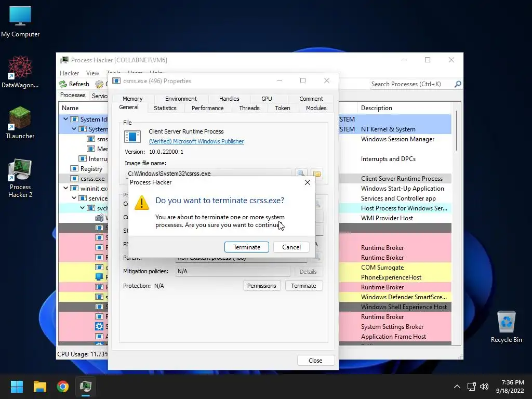This screenshot has height=399, width=532.
Task: Open the DataWagon desktop shortcut
Action: (x=20, y=72)
